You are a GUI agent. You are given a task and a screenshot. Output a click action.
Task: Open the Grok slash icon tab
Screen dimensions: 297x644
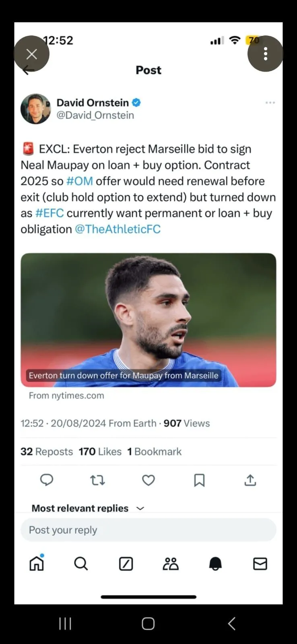pos(126,563)
